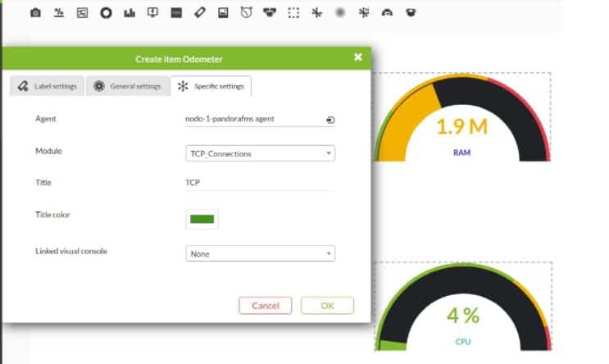Select the donut ring graph tool
This screenshot has height=364, width=609.
(106, 13)
